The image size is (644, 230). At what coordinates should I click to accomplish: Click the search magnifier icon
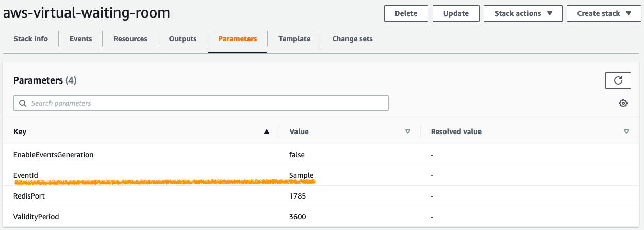pos(23,103)
